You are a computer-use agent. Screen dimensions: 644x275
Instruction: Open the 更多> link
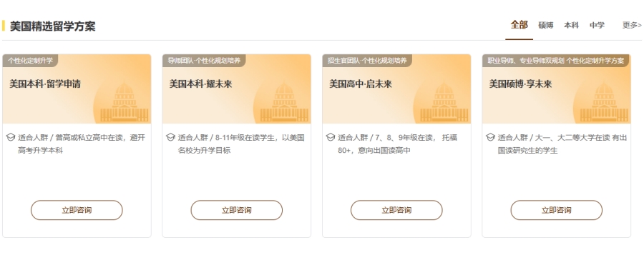pos(632,26)
